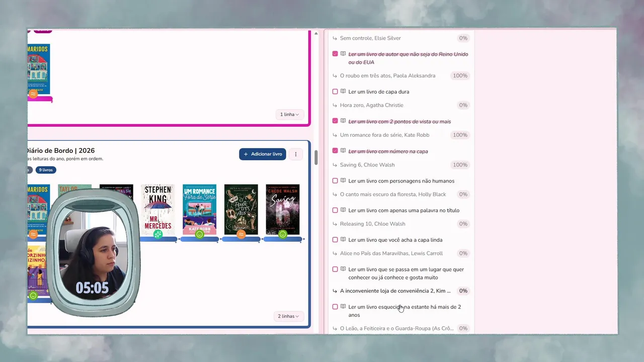Click the '9 livros' tag
This screenshot has height=362, width=644.
coord(46,170)
